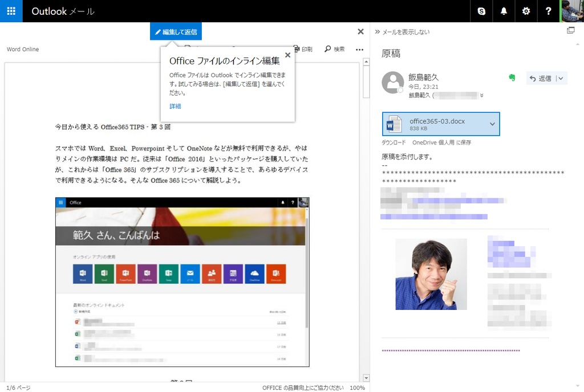The image size is (584, 392).
Task: Click the sender name 飯島範久
Action: 424,77
